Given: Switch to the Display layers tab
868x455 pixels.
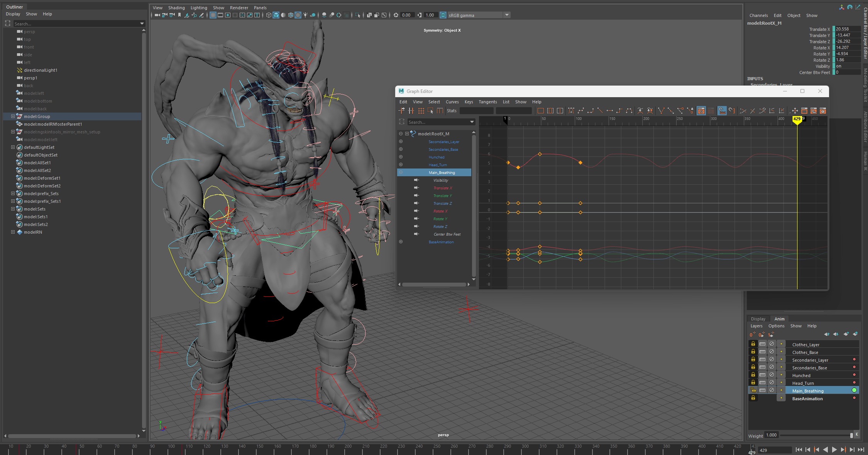Looking at the screenshot, I should click(758, 319).
